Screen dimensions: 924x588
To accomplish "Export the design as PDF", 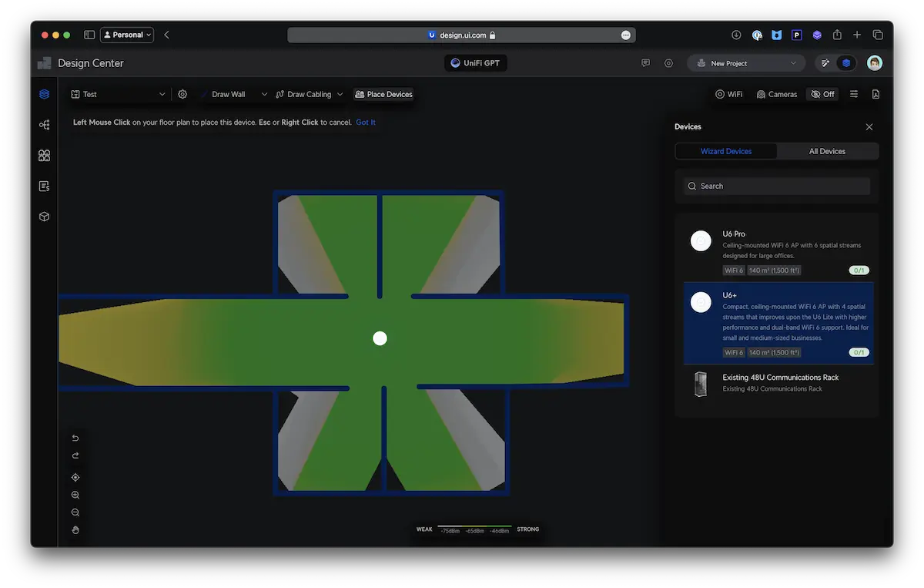I will [875, 94].
